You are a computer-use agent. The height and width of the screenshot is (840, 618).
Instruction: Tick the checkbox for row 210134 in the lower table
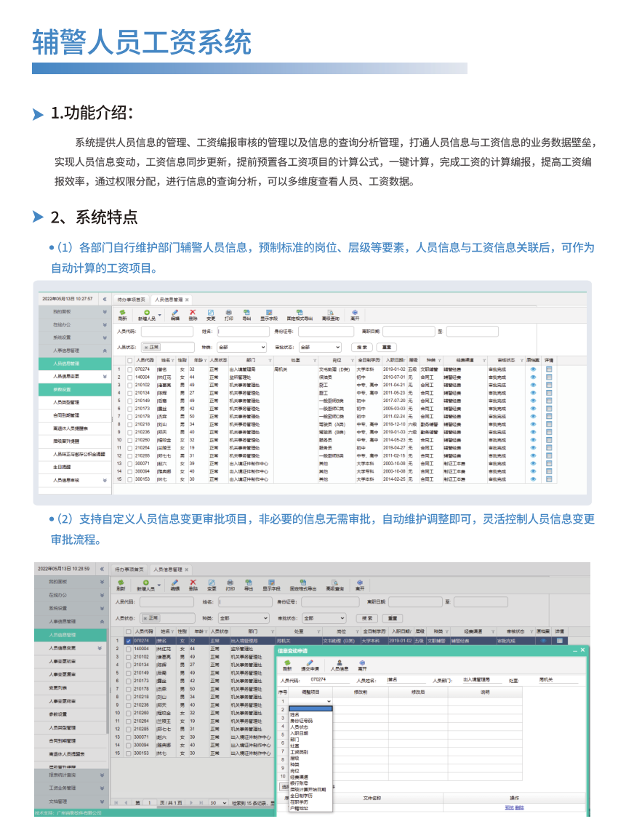click(x=129, y=665)
